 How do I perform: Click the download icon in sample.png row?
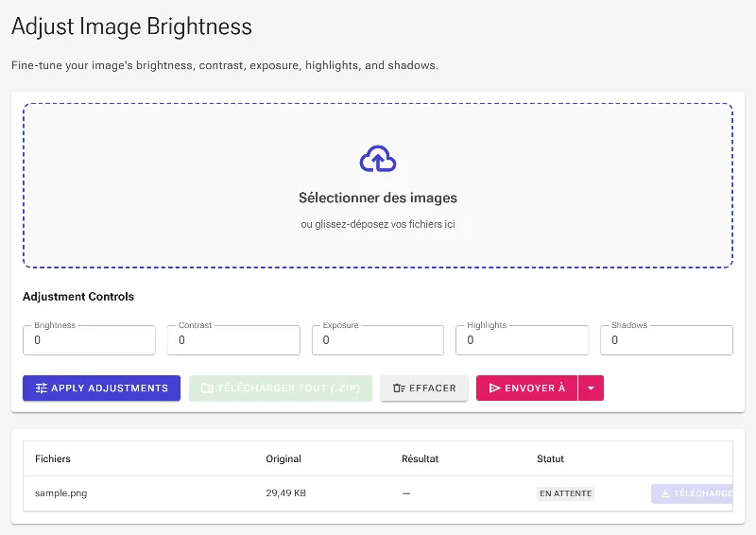[x=665, y=493]
